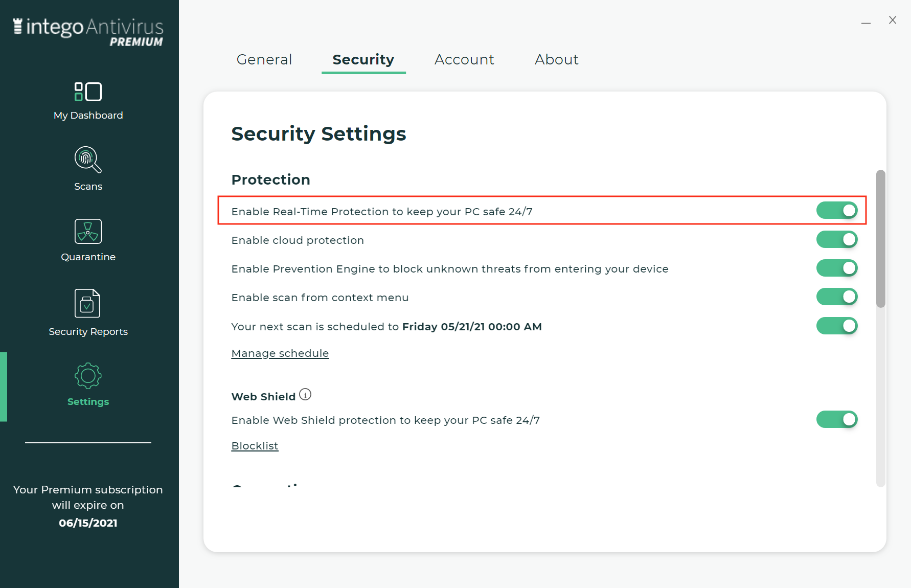Click the Protection section heading
The image size is (911, 588).
pyautogui.click(x=271, y=179)
